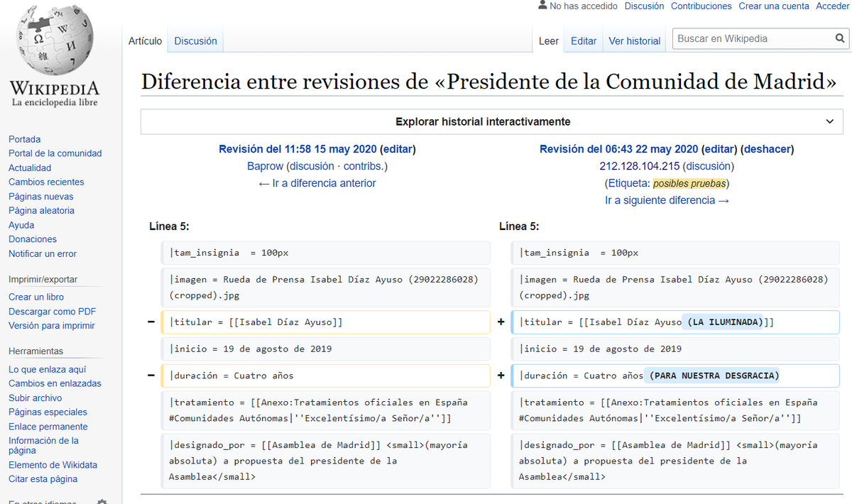Open Cambios recientes link
The image size is (852, 504).
(46, 182)
